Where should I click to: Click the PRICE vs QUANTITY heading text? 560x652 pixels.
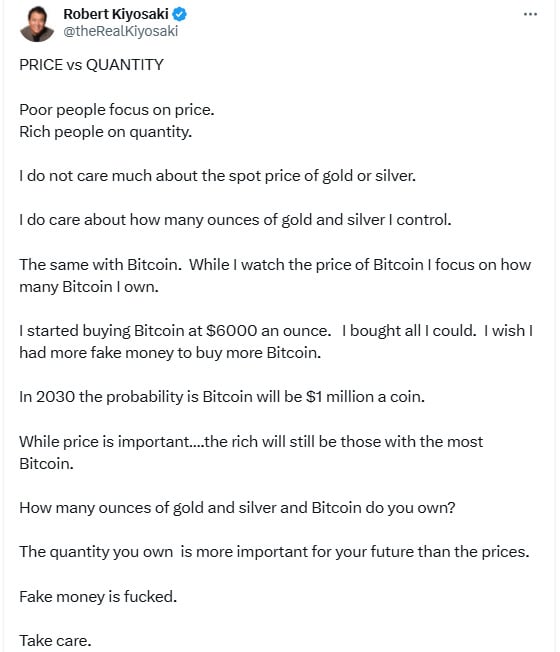[91, 65]
